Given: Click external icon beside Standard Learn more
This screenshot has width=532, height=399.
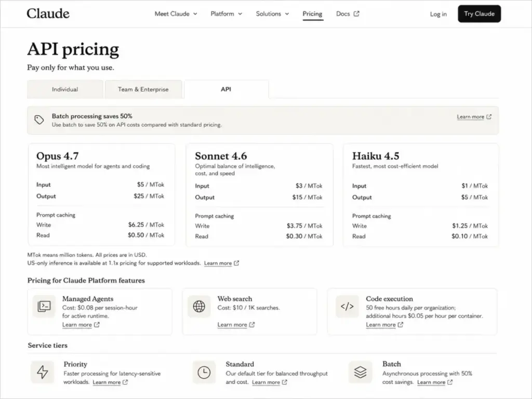Looking at the screenshot, I should click(x=284, y=382).
